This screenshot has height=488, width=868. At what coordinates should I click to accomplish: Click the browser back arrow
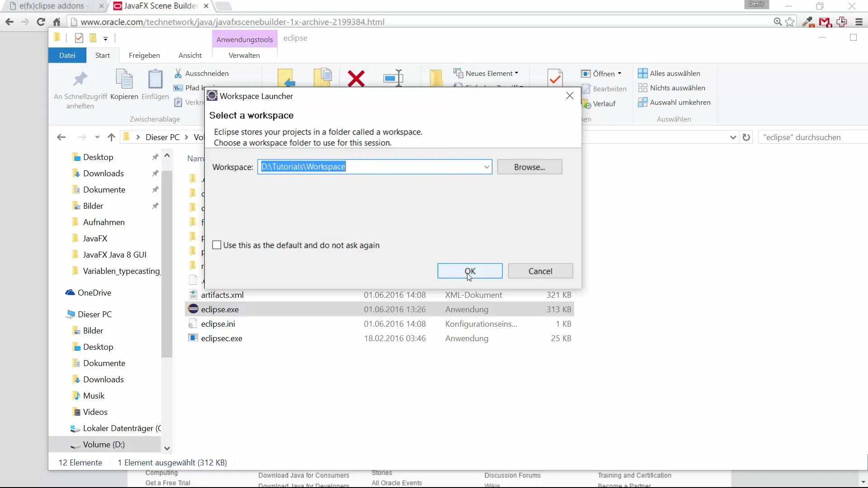click(9, 21)
